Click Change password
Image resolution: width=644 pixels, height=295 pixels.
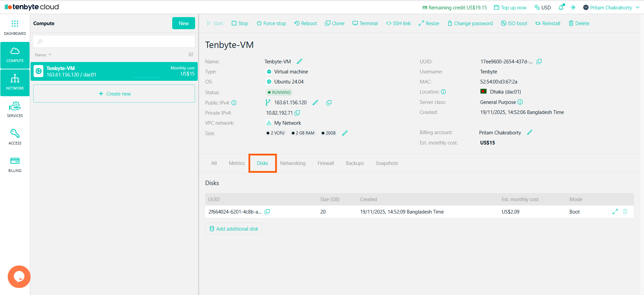coord(470,23)
